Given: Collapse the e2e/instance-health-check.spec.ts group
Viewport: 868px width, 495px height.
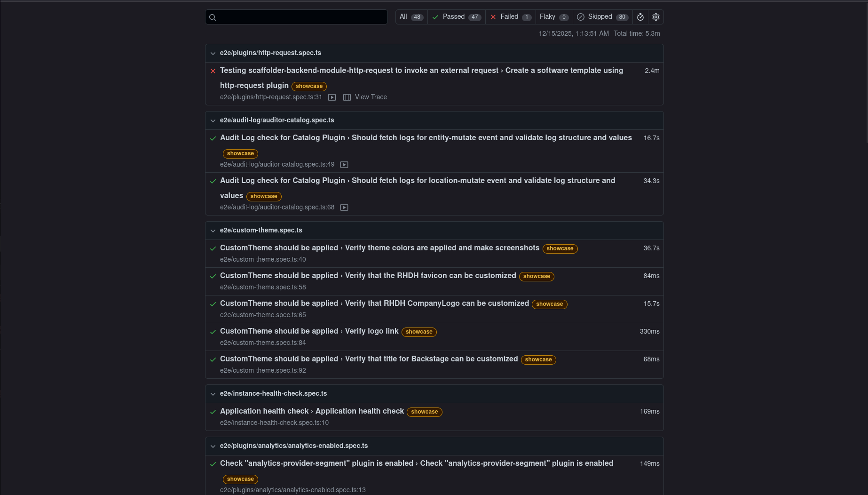Looking at the screenshot, I should click(x=213, y=394).
